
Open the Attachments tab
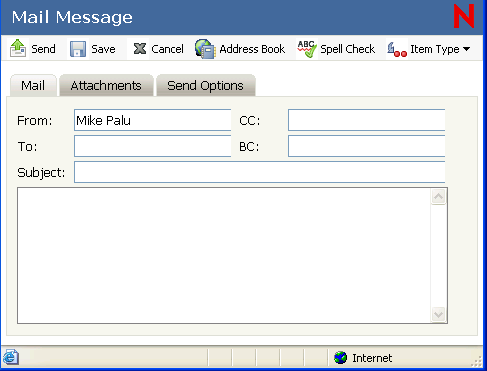(x=106, y=85)
